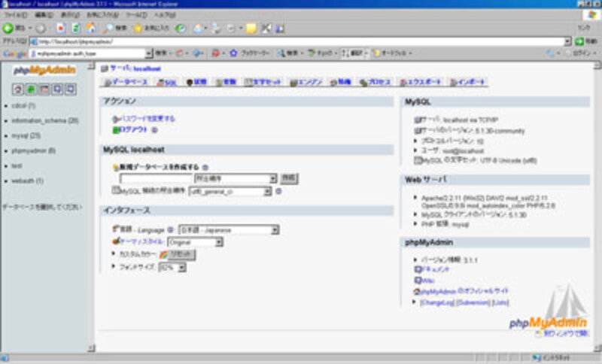Image resolution: width=602 pixels, height=364 pixels.
Task: Click the green Log out icon in left panel
Action: (31, 89)
